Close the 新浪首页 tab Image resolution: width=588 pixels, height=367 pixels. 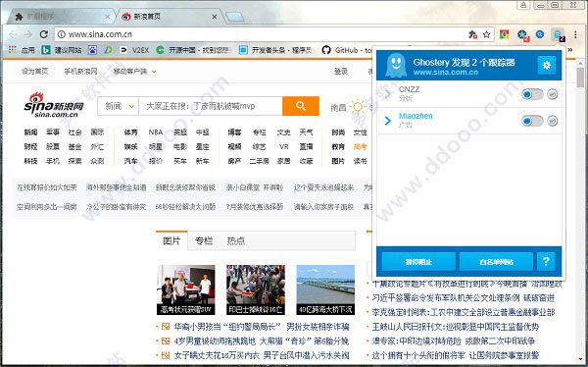pyautogui.click(x=214, y=17)
